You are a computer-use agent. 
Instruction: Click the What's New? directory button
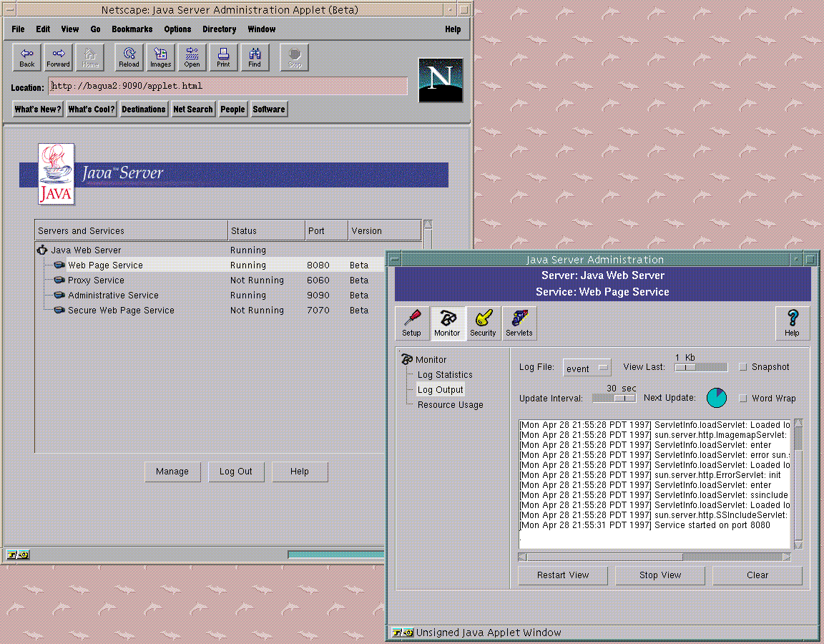pos(38,109)
